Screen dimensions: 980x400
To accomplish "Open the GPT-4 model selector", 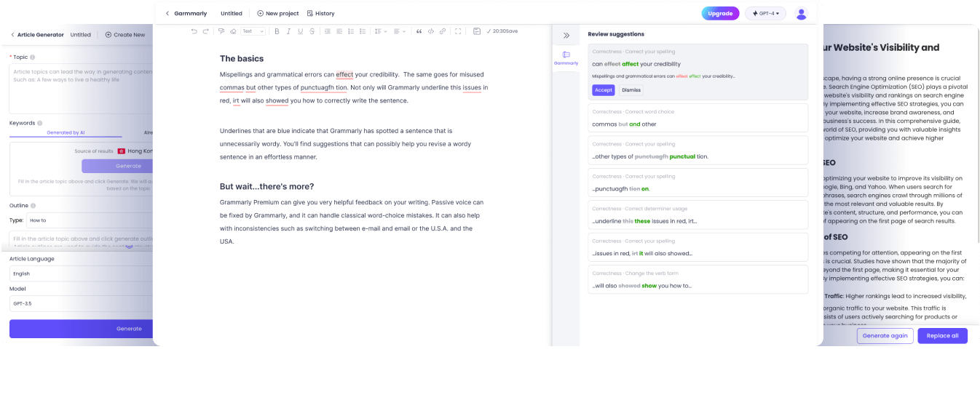I will tap(765, 13).
